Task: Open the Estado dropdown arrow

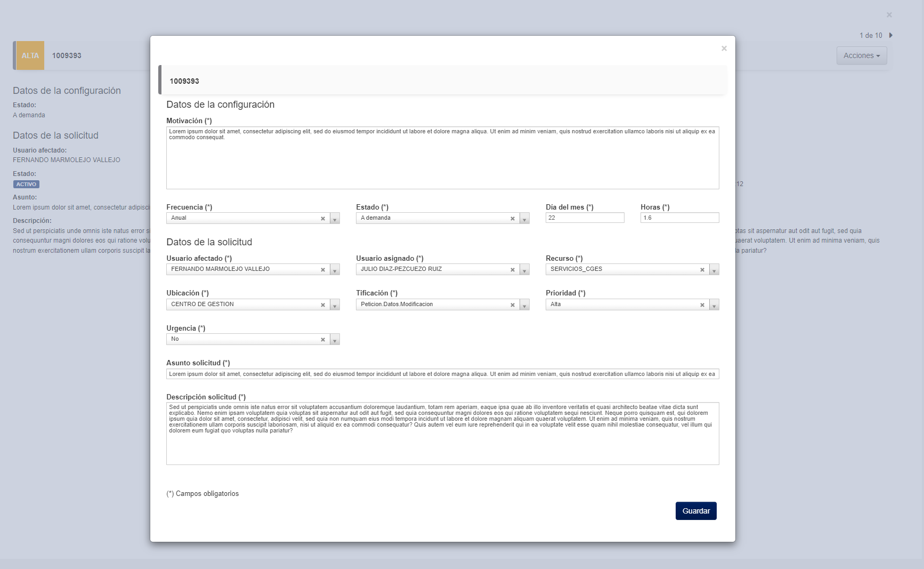Action: pos(524,219)
